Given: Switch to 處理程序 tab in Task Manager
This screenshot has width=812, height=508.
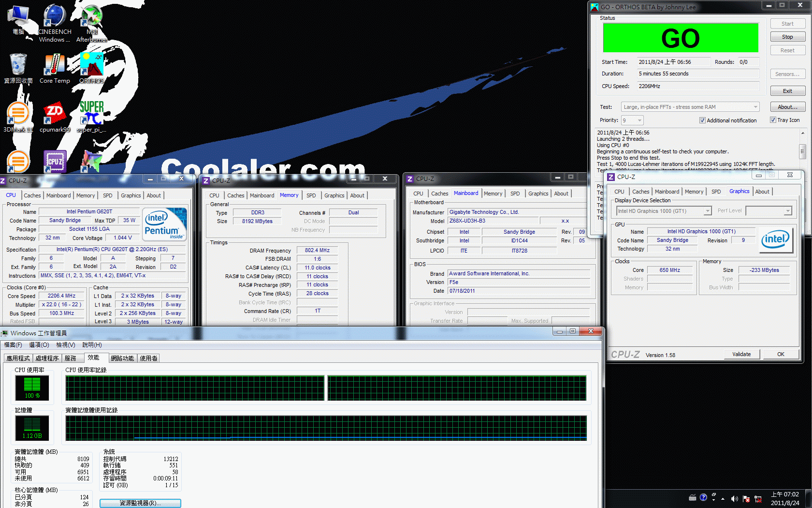Looking at the screenshot, I should pyautogui.click(x=47, y=359).
